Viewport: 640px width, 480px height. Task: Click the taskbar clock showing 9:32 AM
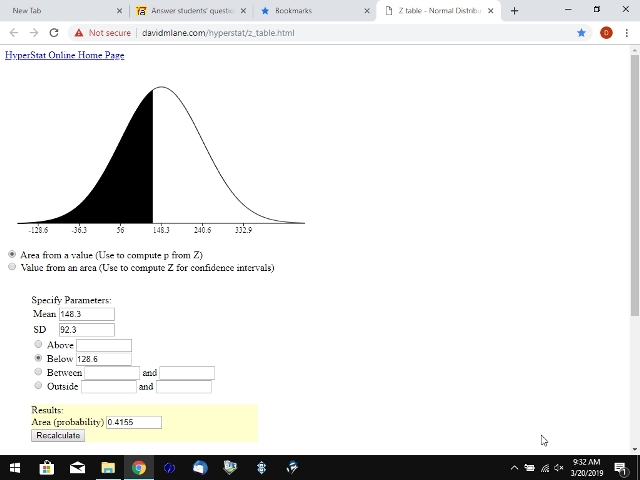pyautogui.click(x=587, y=468)
